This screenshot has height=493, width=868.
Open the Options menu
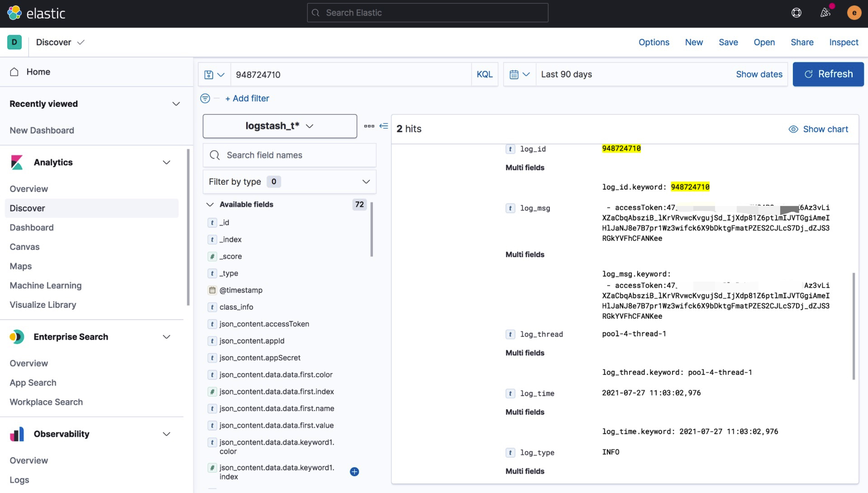(x=654, y=42)
